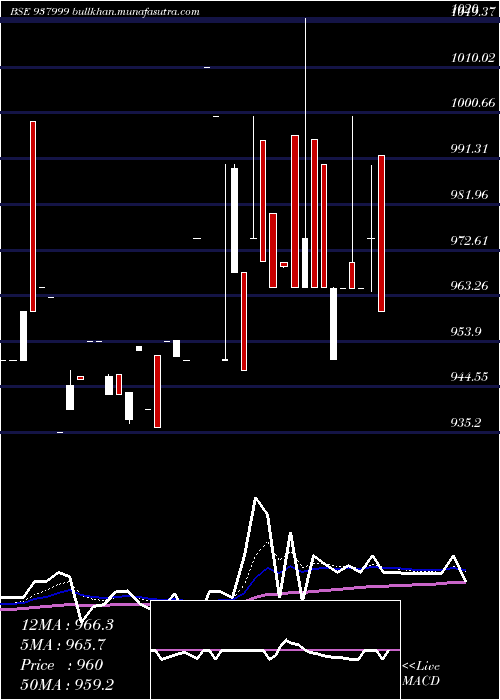Select the 1000.66 price axis label

(x=473, y=103)
